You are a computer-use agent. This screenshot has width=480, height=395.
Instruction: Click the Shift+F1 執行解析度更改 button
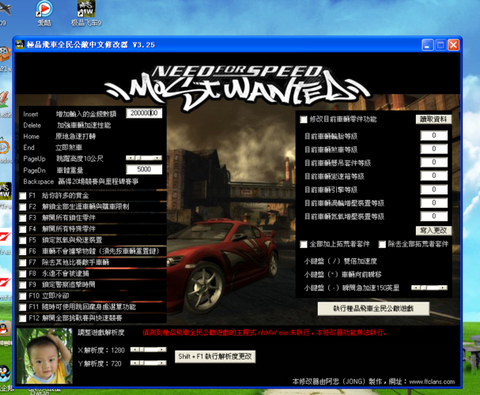215,357
